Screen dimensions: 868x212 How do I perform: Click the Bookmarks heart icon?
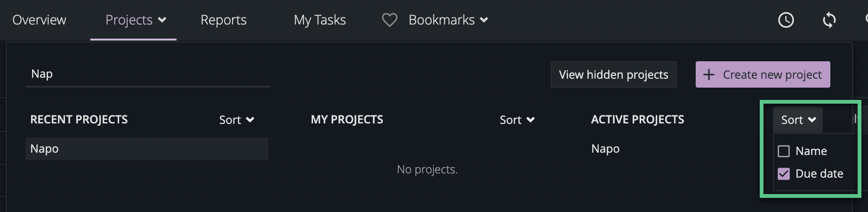[x=389, y=20]
